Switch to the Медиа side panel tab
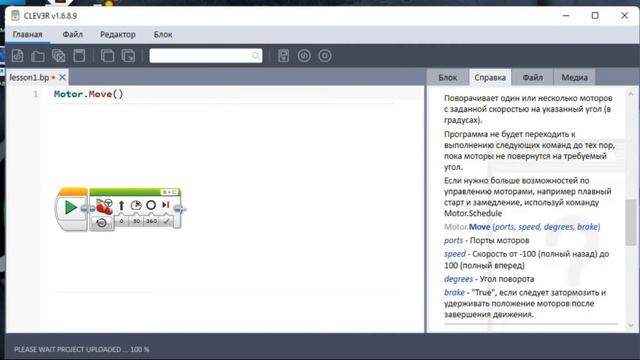Viewport: 640px width, 360px height. [x=574, y=77]
